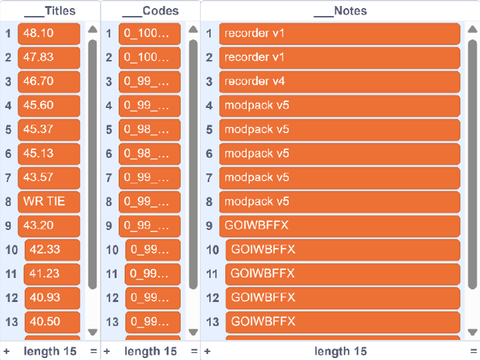Click up arrow of Titles scrollbar

[x=93, y=29]
